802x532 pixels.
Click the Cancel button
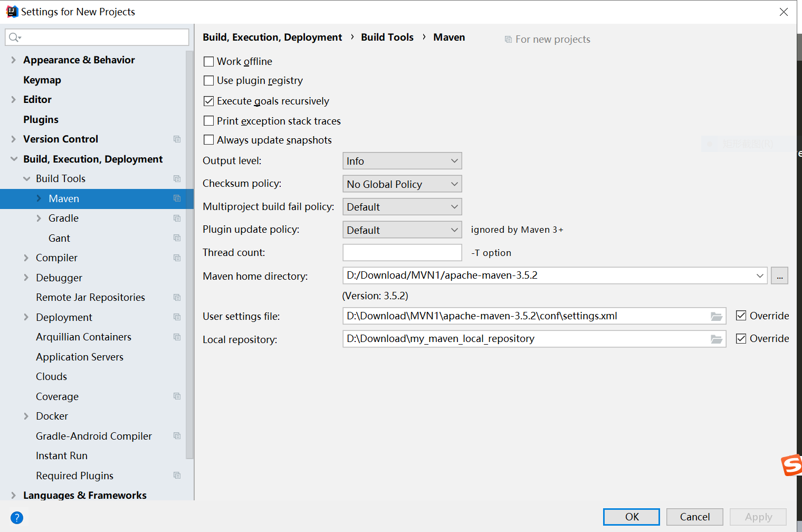tap(695, 517)
